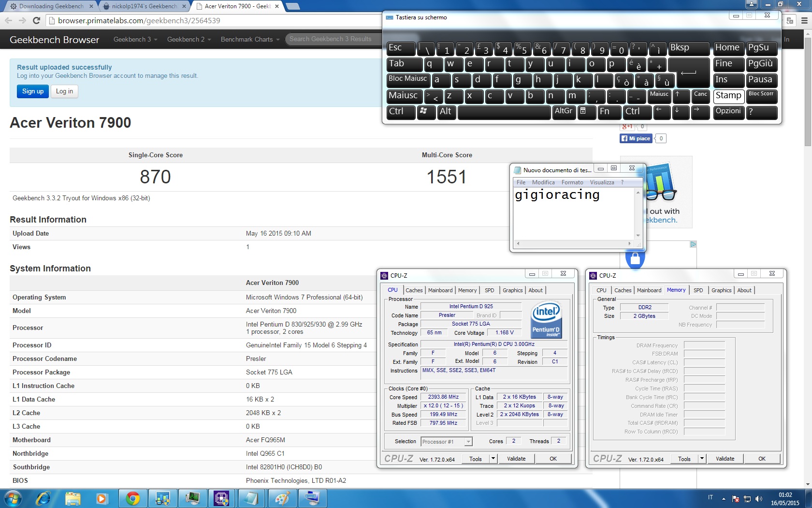
Task: Click the blue Sign up button
Action: (33, 91)
